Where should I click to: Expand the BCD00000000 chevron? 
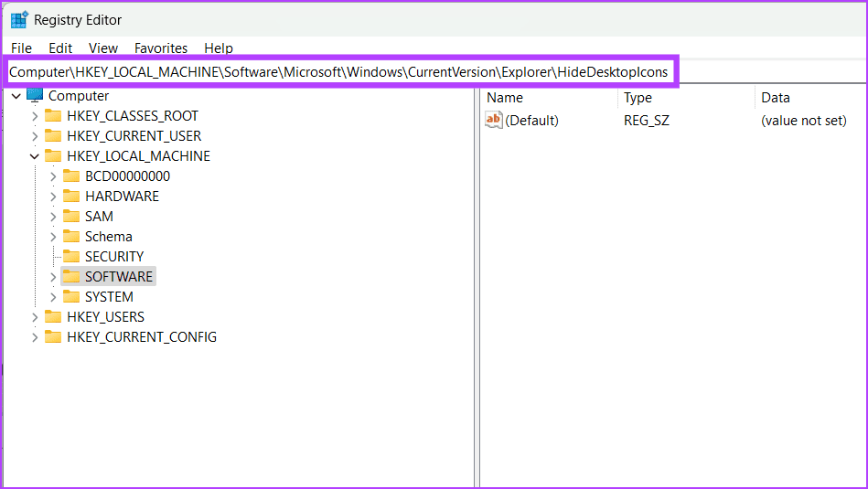53,176
